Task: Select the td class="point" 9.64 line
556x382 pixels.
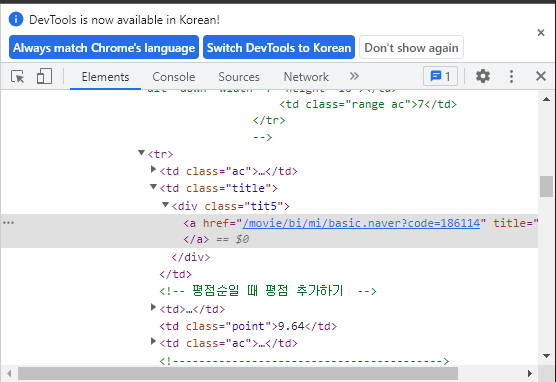Action: click(x=248, y=326)
